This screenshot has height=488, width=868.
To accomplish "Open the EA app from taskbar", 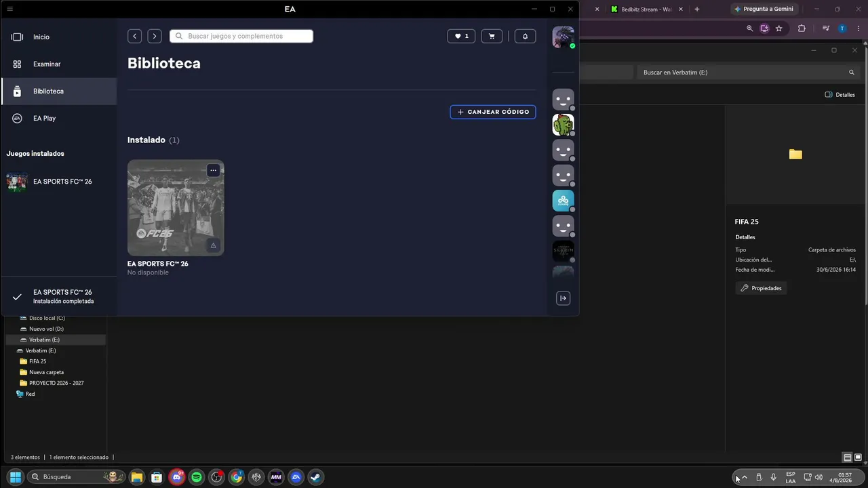I will (x=296, y=477).
